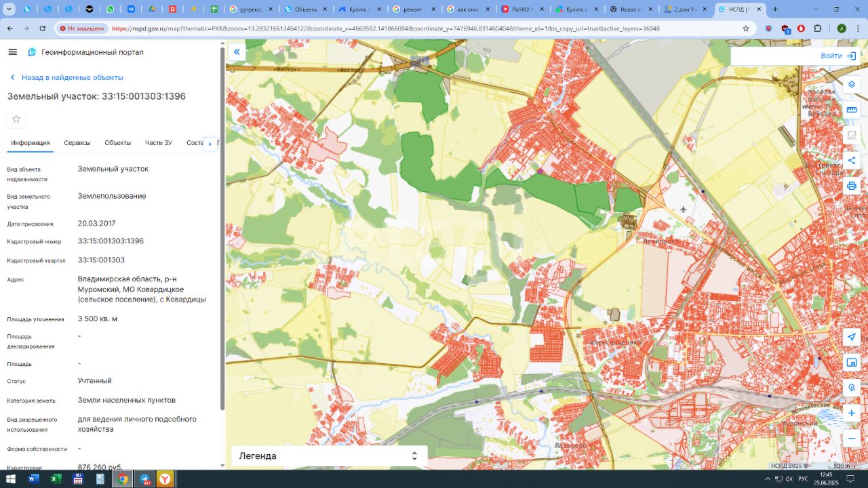Center map on my location arrow
Screen dimensions: 868x488
[852, 338]
